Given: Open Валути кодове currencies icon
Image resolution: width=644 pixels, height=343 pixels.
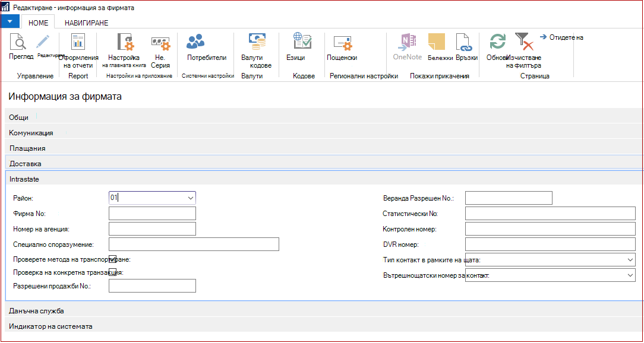Looking at the screenshot, I should (257, 42).
